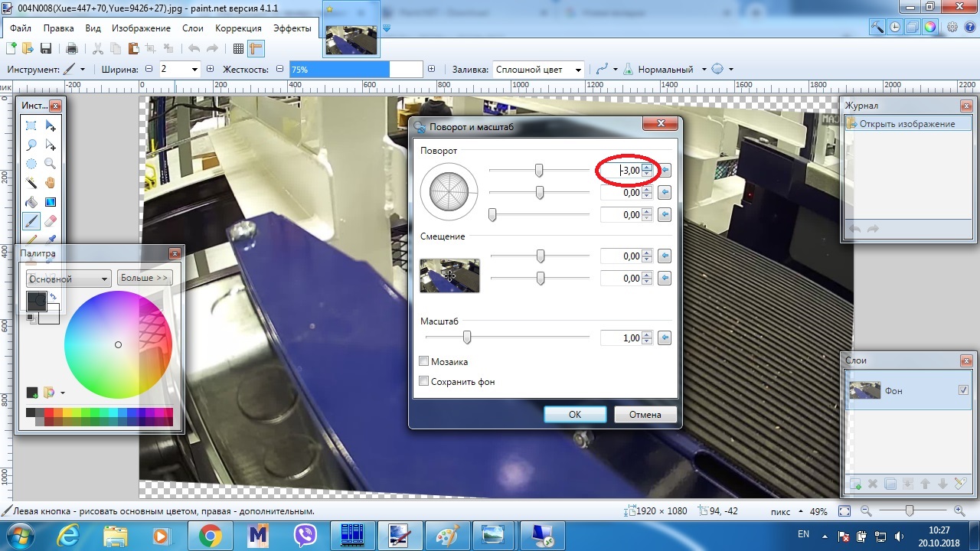The width and height of the screenshot is (980, 551).
Task: Open the Правка menu
Action: (59, 28)
